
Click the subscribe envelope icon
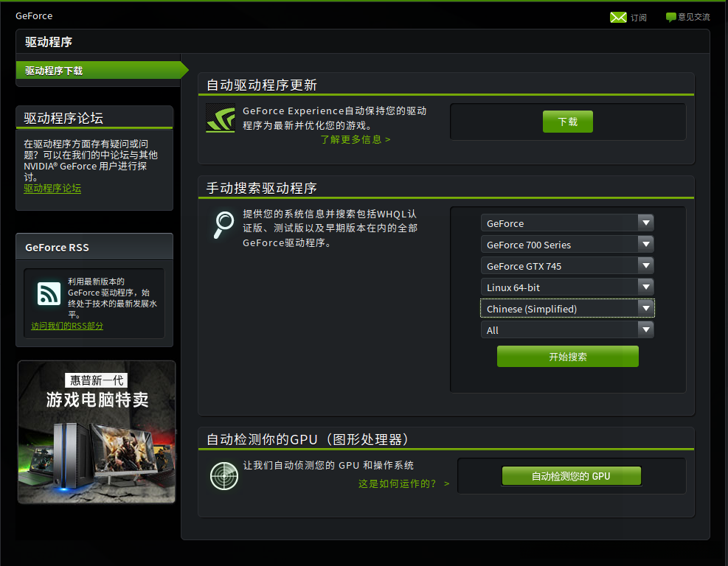618,17
